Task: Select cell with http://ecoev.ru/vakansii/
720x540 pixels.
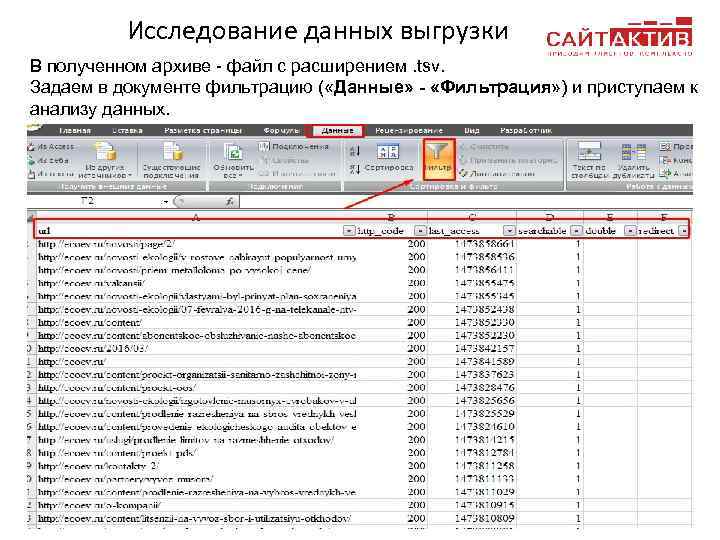Action: [x=197, y=283]
